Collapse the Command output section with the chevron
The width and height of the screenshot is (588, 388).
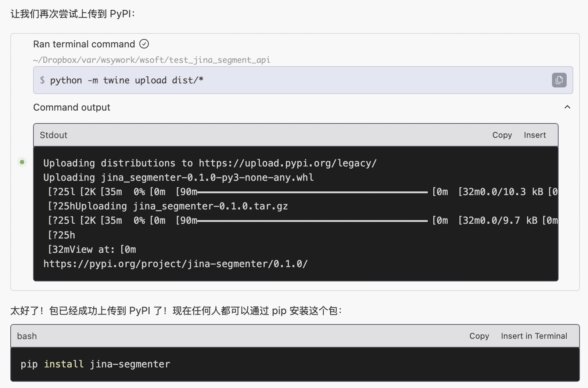567,107
